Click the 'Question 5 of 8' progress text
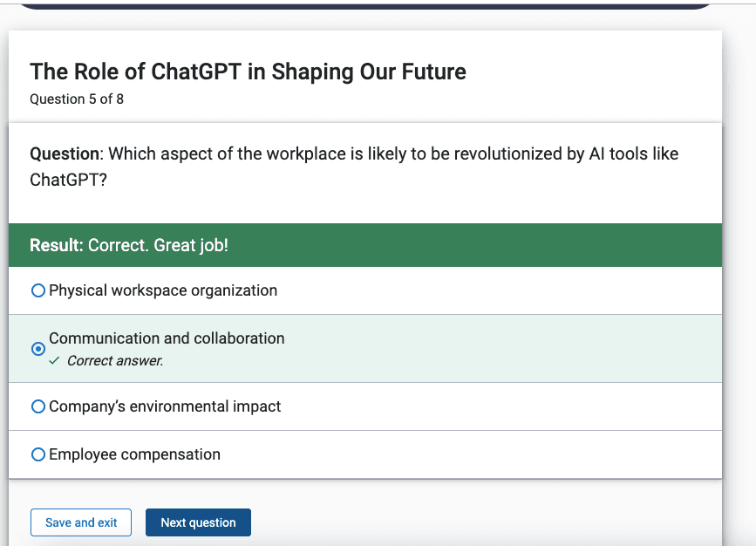Screen dimensions: 756x546 (x=77, y=99)
